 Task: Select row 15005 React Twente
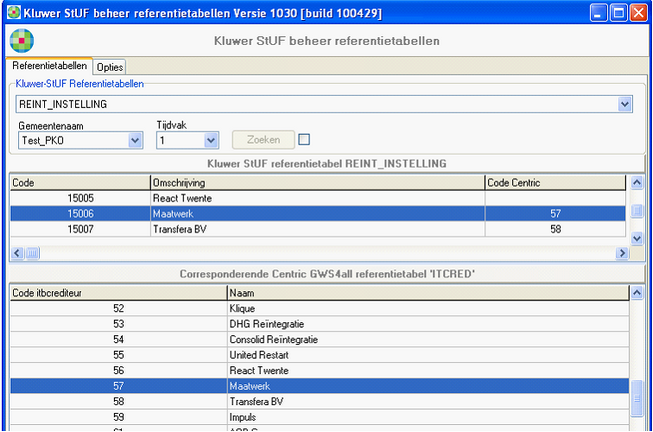pyautogui.click(x=318, y=198)
